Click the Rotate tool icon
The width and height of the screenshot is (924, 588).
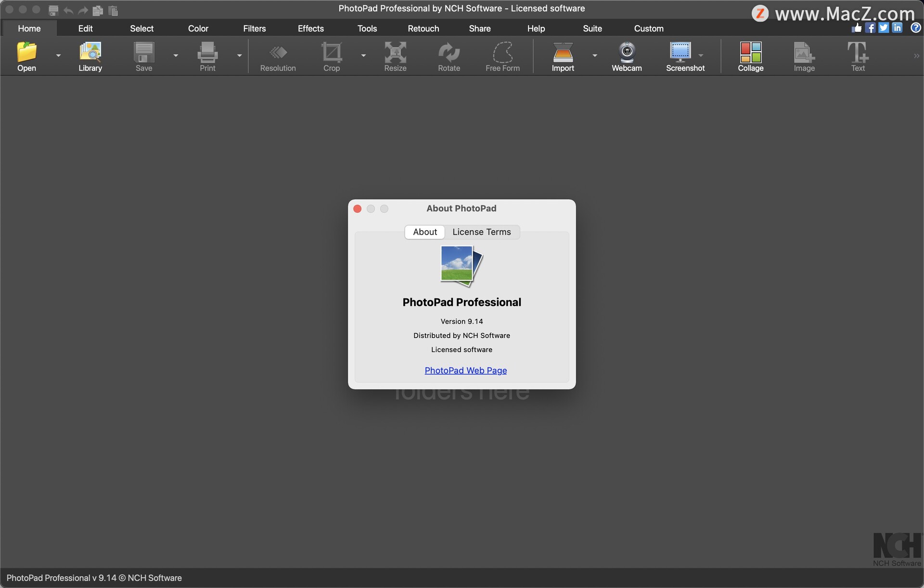[449, 52]
